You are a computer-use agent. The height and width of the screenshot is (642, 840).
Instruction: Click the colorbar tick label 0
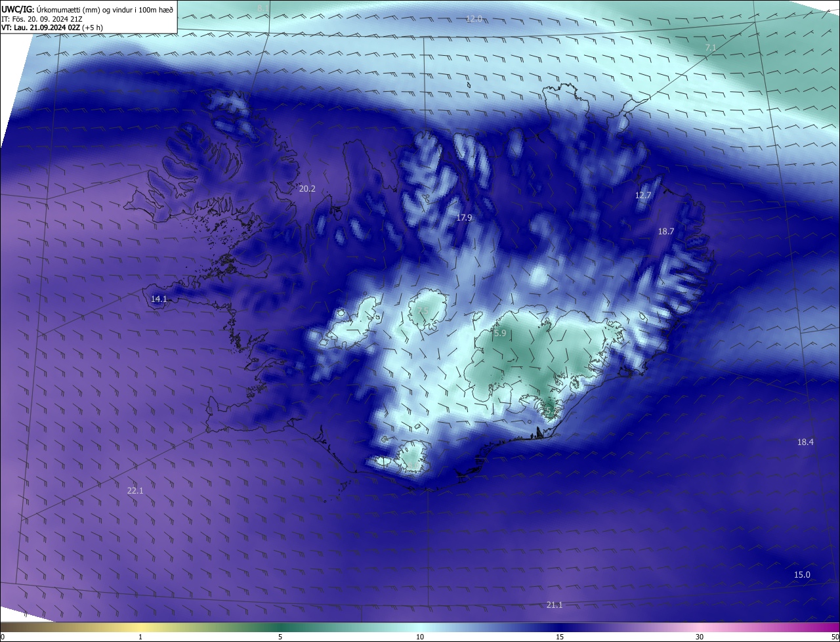point(3,637)
